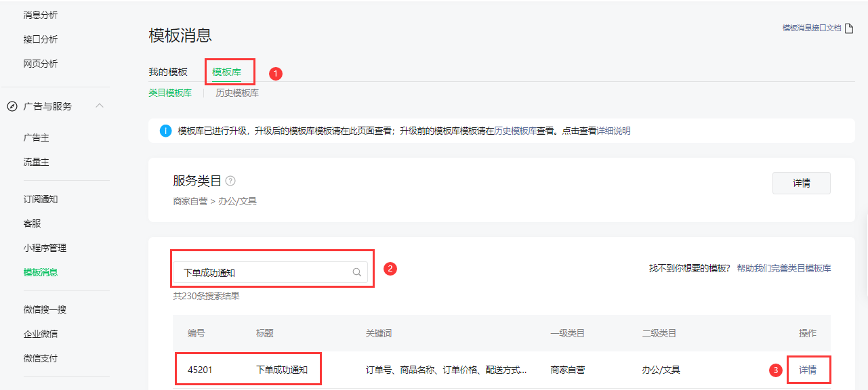Open the 详细说明 link in notice
The image size is (868, 390).
(x=613, y=131)
